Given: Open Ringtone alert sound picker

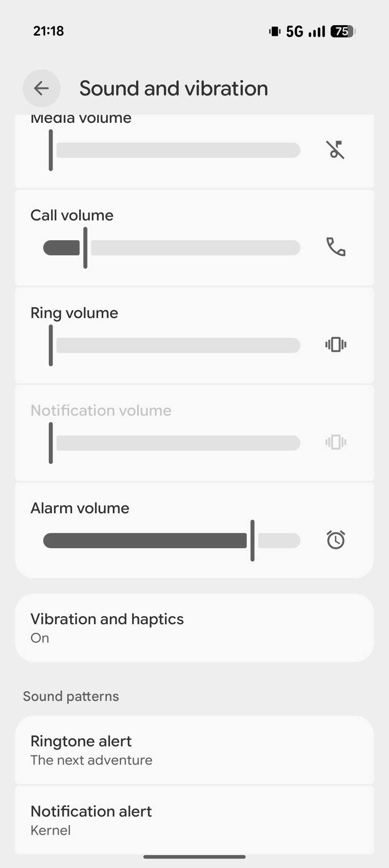Looking at the screenshot, I should tap(194, 750).
